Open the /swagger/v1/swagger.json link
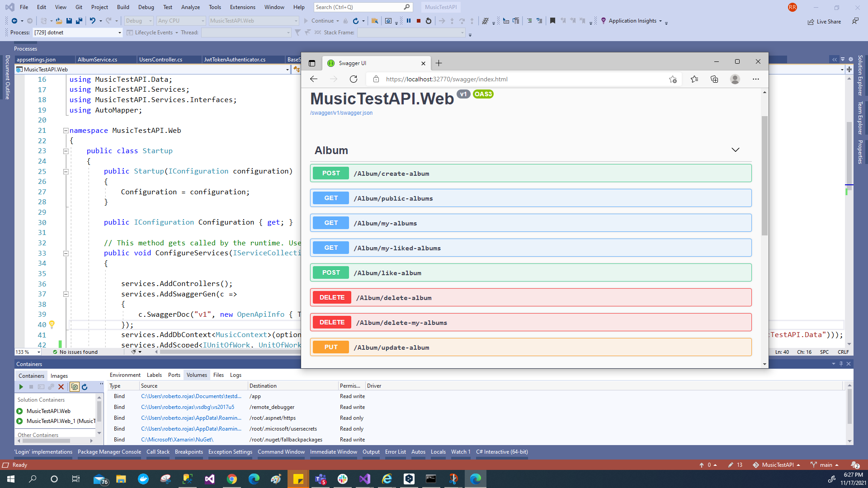The image size is (868, 488). 341,113
